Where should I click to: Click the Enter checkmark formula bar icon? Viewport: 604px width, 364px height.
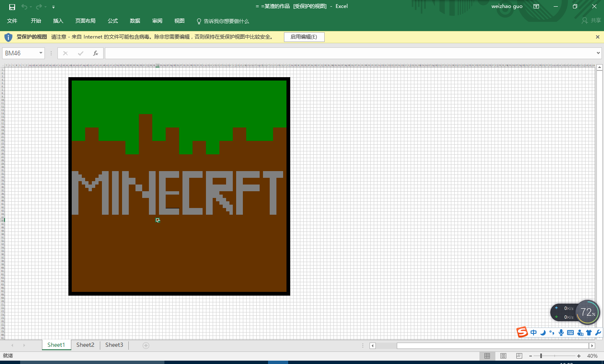(81, 53)
